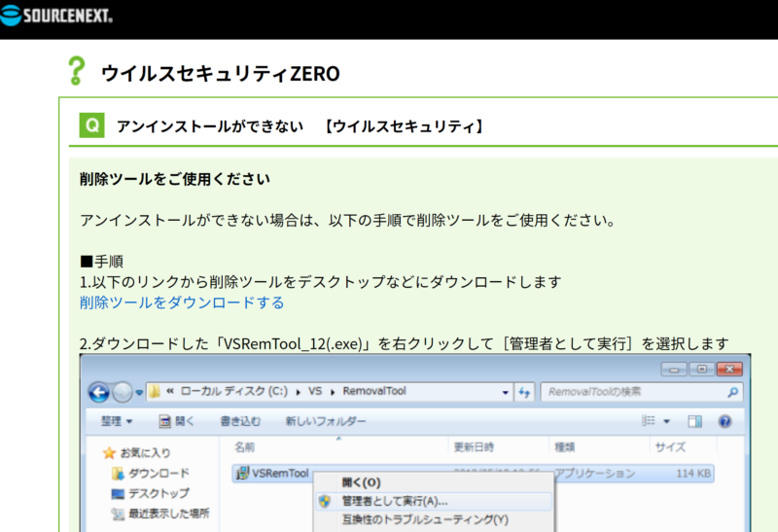
Task: Select 最近表示した場所 in navigation pane
Action: click(x=160, y=514)
